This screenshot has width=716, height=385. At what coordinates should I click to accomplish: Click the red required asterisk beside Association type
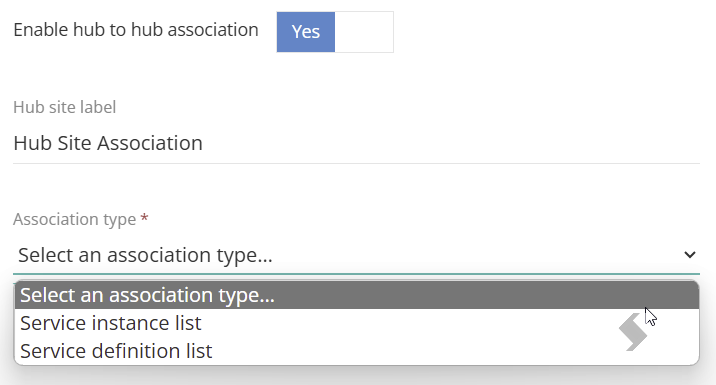[144, 218]
